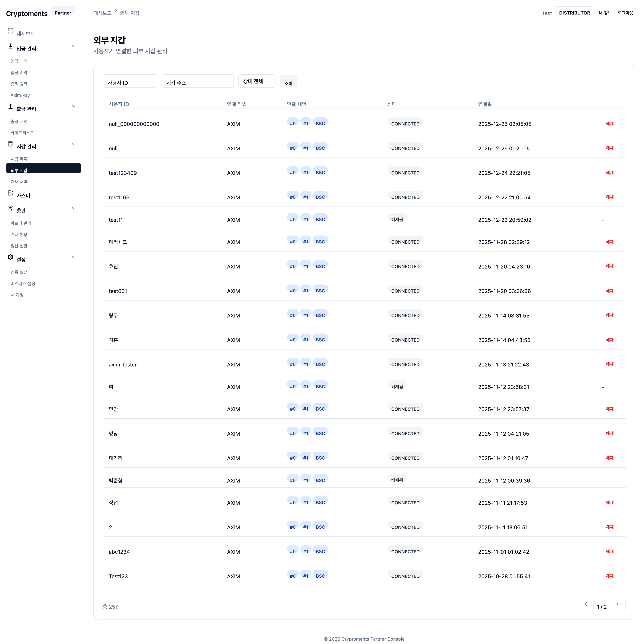
Task: Click the 사용자 ID filter input
Action: pyautogui.click(x=130, y=81)
